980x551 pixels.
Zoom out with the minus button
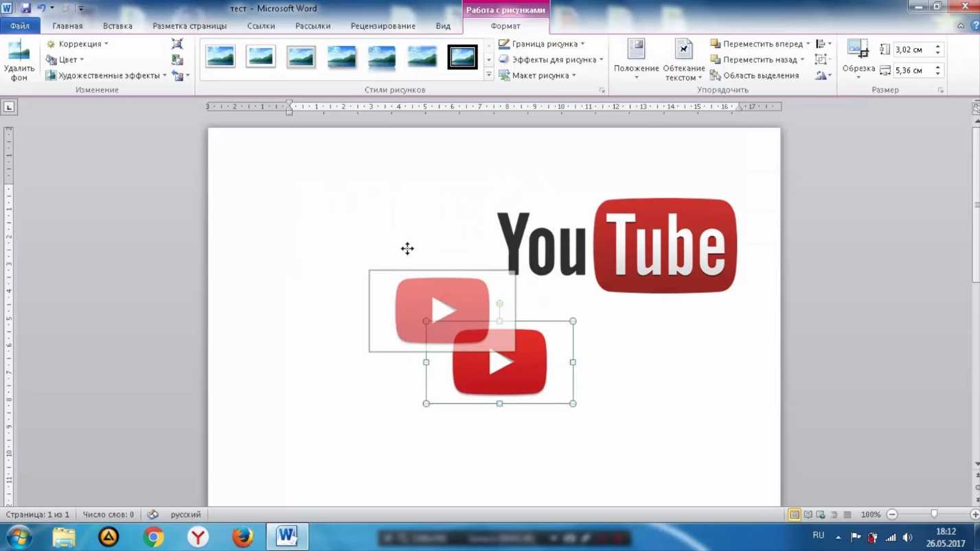[x=892, y=515]
